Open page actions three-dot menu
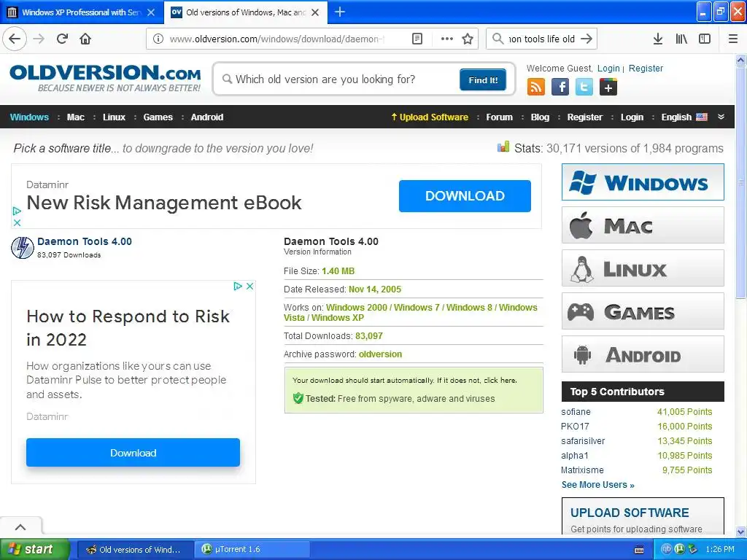The height and width of the screenshot is (560, 747). point(447,39)
